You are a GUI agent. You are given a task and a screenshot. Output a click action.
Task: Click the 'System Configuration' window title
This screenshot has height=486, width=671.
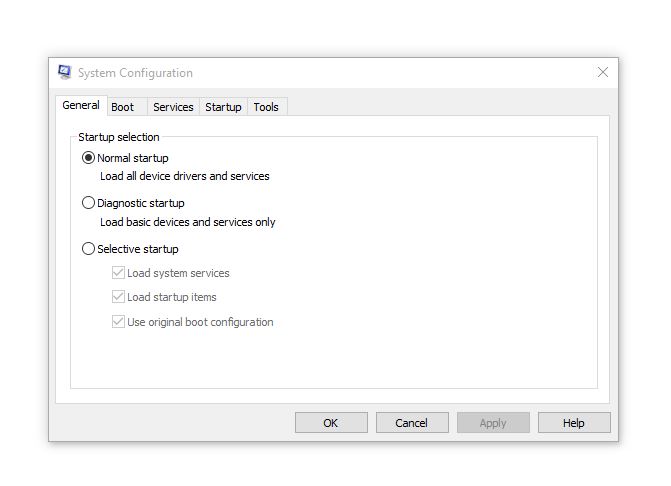coord(135,73)
